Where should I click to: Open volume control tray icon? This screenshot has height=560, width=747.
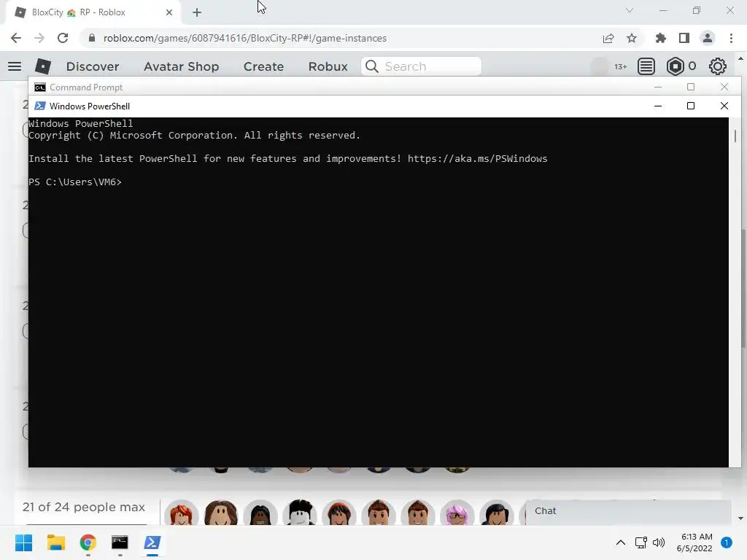(x=659, y=542)
